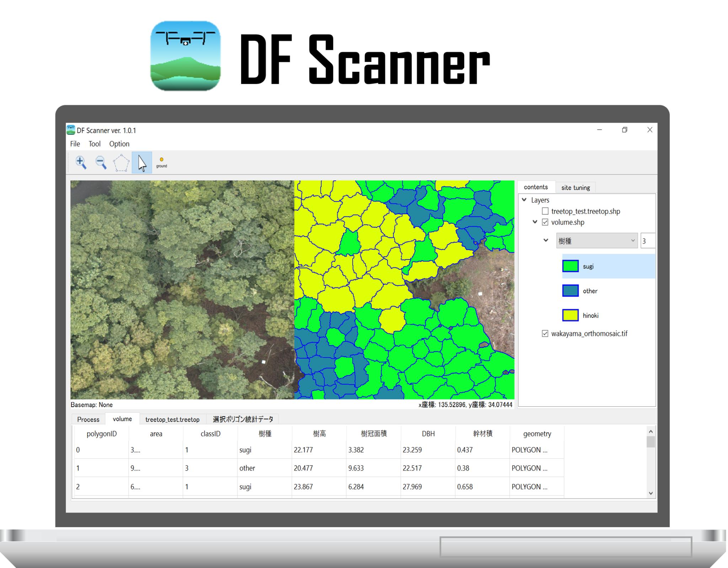
Task: Click the DF Scanner icon in the title bar
Action: click(71, 130)
